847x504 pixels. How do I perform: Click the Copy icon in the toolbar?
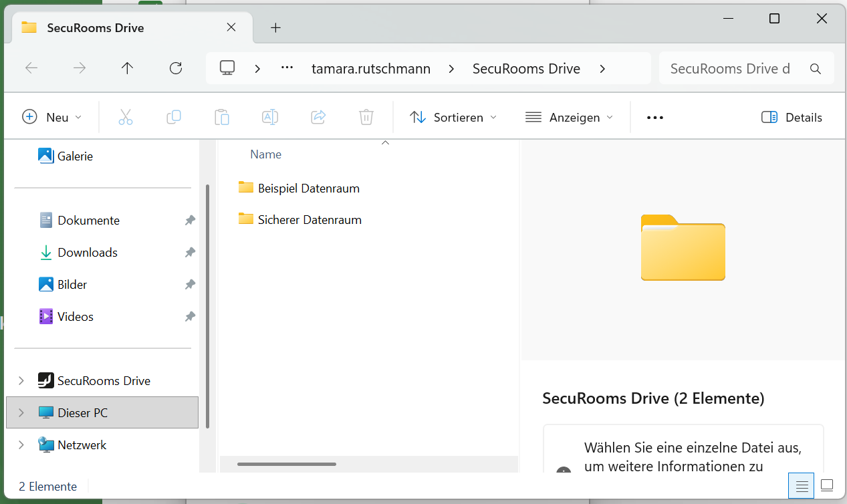[174, 117]
